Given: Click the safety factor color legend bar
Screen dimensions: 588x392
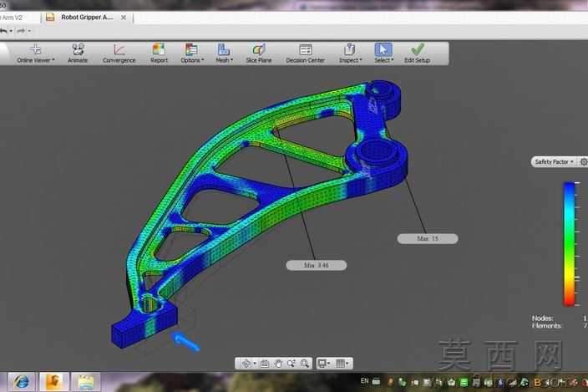Looking at the screenshot, I should click(570, 244).
